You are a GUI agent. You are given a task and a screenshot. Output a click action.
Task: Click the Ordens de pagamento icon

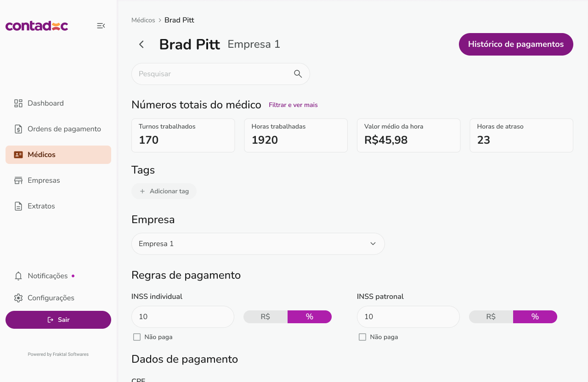tap(18, 129)
